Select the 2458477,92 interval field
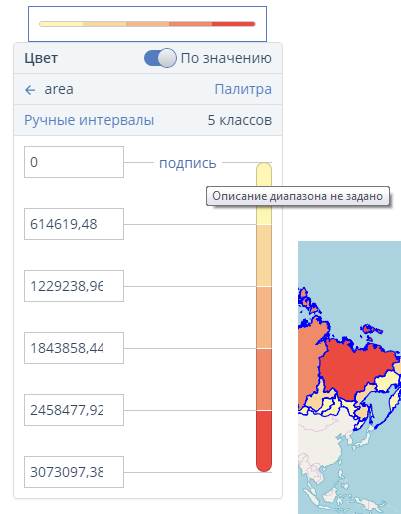This screenshot has width=401, height=514. (74, 410)
